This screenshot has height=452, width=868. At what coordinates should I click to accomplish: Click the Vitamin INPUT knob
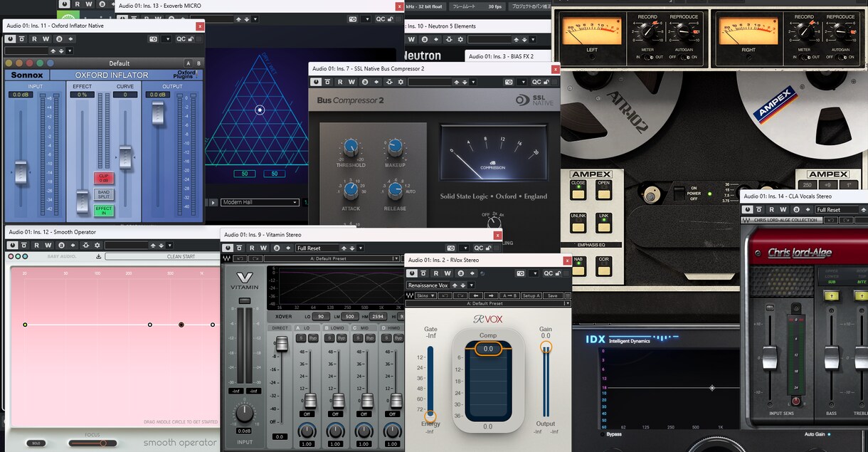tap(245, 413)
